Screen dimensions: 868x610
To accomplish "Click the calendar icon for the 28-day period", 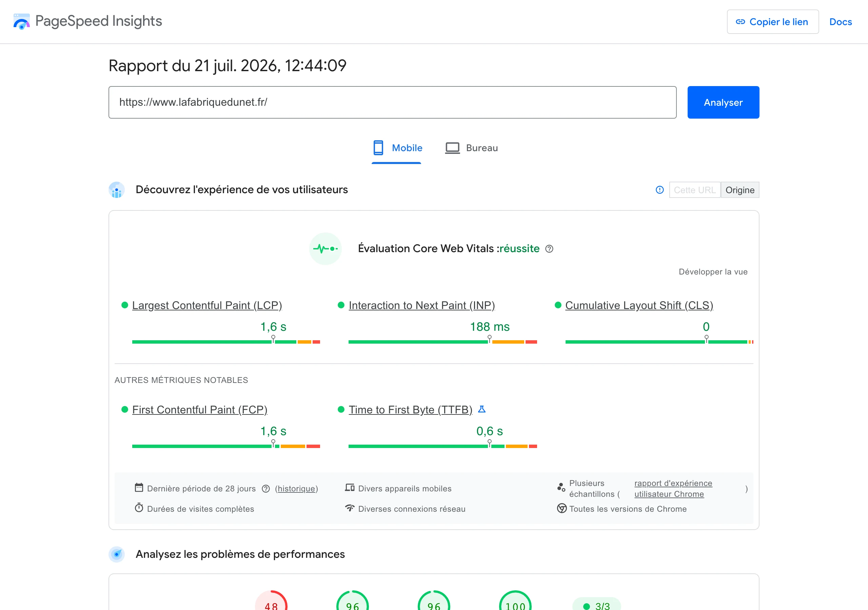I will point(139,488).
